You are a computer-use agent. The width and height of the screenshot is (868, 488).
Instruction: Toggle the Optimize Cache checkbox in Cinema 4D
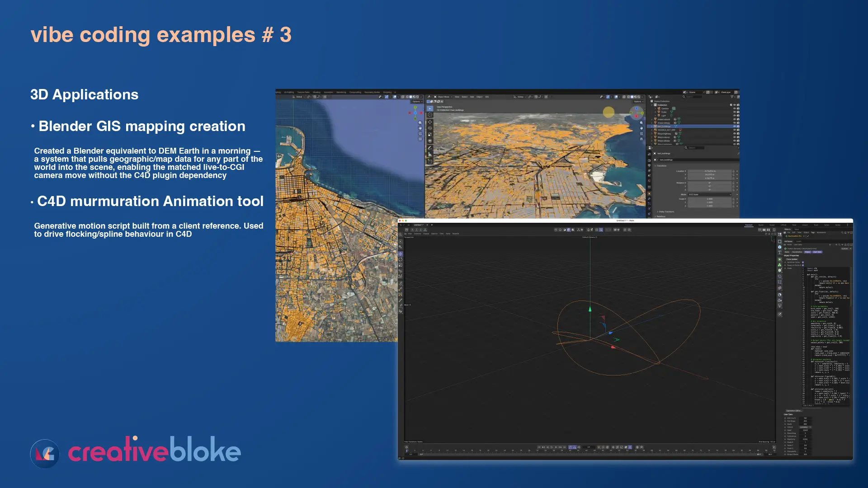(803, 263)
